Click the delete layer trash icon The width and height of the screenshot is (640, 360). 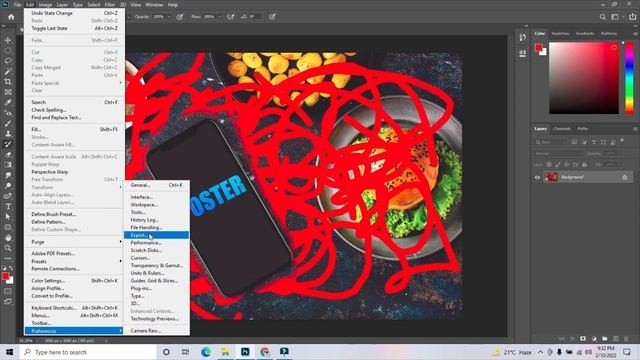[x=627, y=338]
